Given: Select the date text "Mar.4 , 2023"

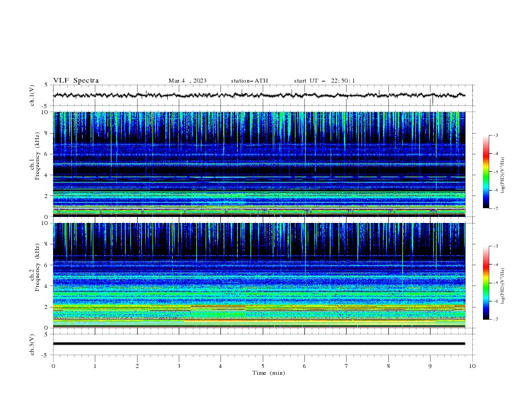Looking at the screenshot, I should tap(187, 81).
